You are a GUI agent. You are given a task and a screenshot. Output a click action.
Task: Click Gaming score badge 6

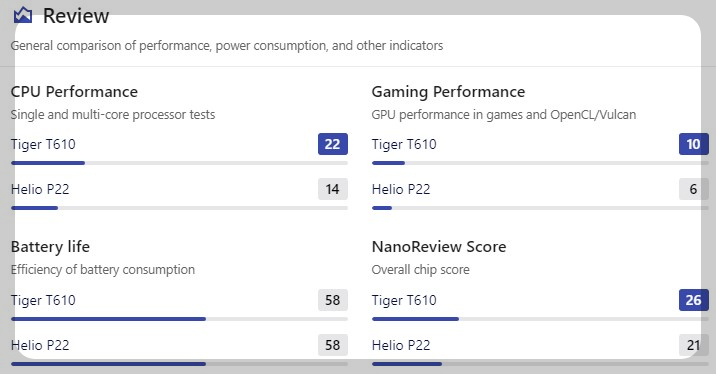coord(694,189)
